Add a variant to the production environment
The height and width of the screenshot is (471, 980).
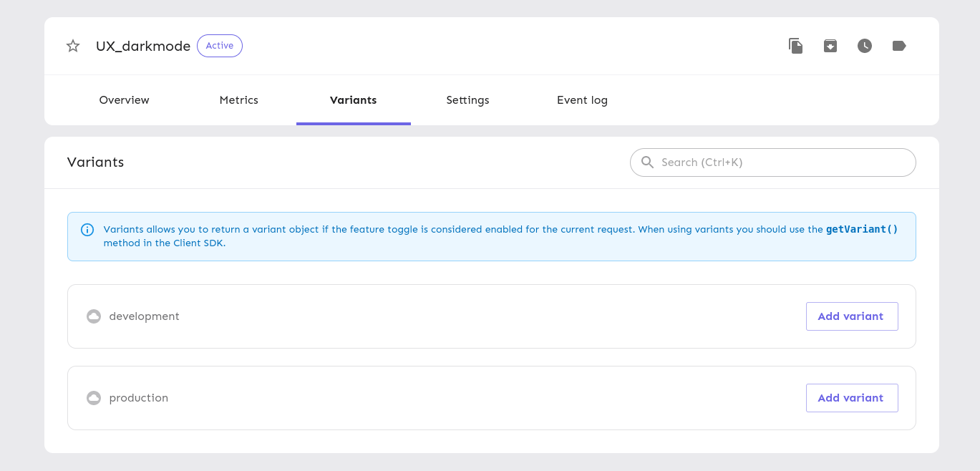coord(851,398)
